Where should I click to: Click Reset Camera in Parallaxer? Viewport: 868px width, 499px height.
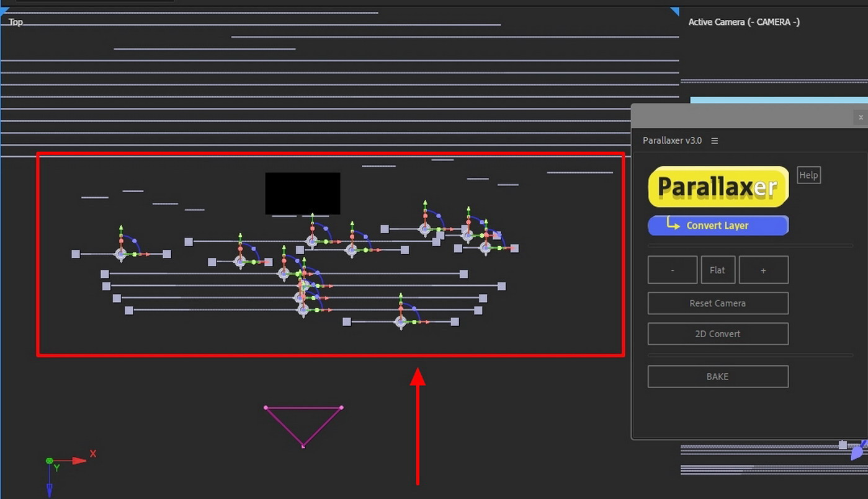coord(718,303)
